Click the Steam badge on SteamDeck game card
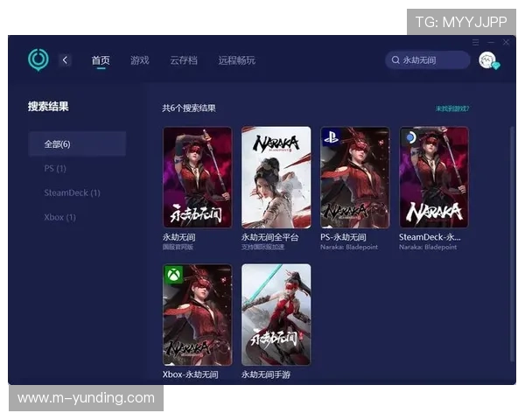The height and width of the screenshot is (420, 525). point(409,137)
